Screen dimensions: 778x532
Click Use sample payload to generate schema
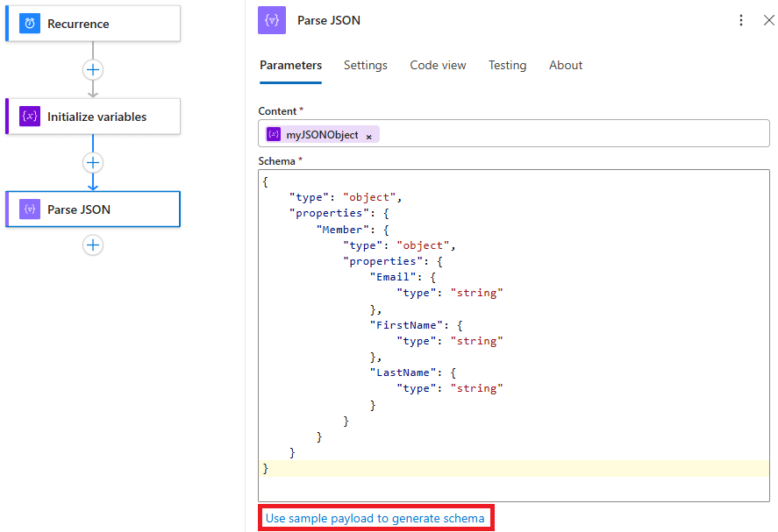tap(375, 518)
